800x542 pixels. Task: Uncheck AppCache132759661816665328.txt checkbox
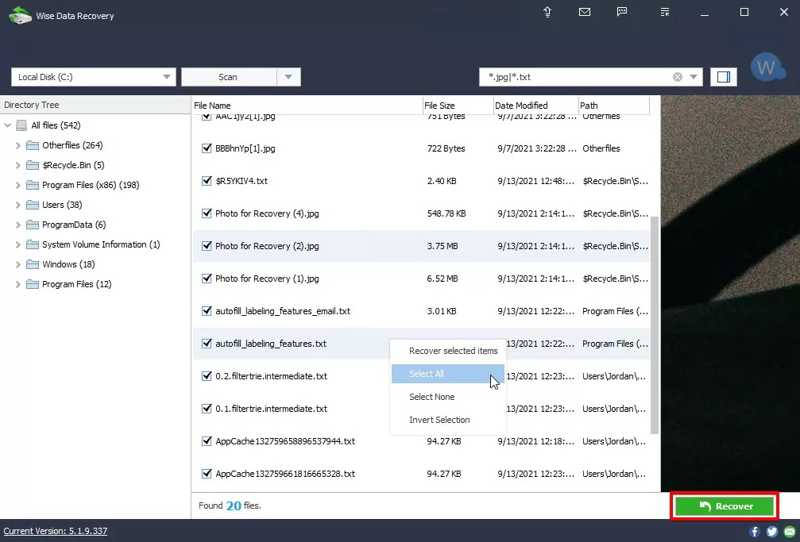(207, 474)
